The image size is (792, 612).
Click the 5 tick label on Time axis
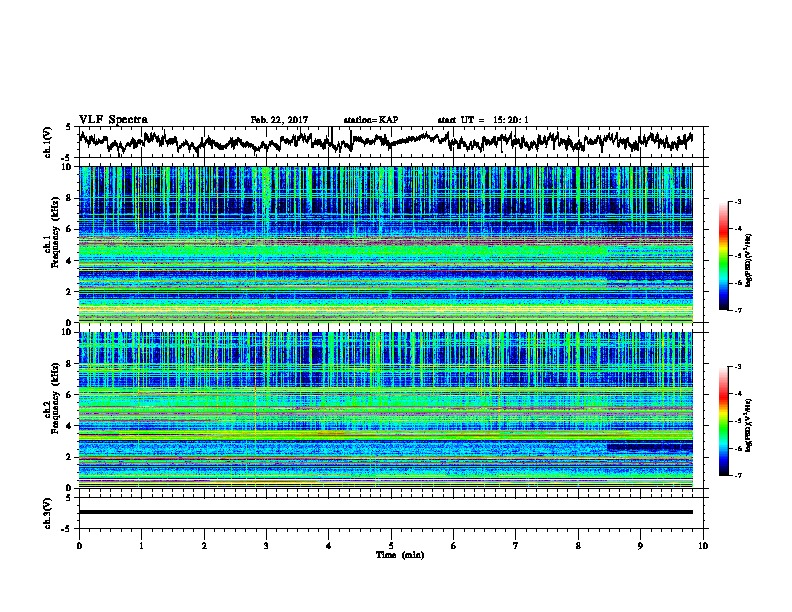pos(391,546)
